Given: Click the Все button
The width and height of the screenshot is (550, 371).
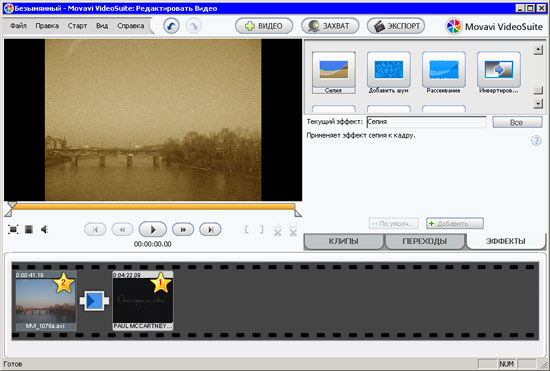Looking at the screenshot, I should pos(517,122).
